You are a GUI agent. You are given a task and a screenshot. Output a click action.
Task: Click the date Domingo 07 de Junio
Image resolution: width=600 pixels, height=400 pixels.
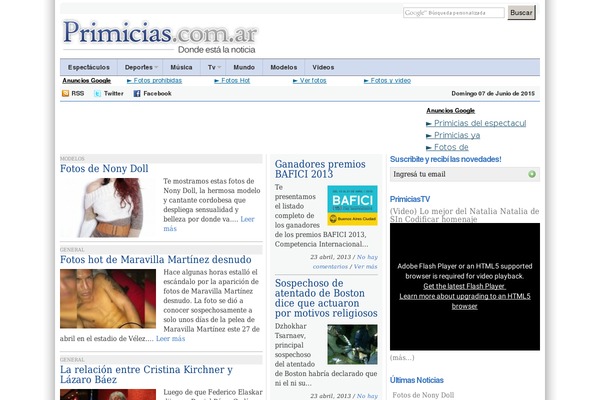493,93
